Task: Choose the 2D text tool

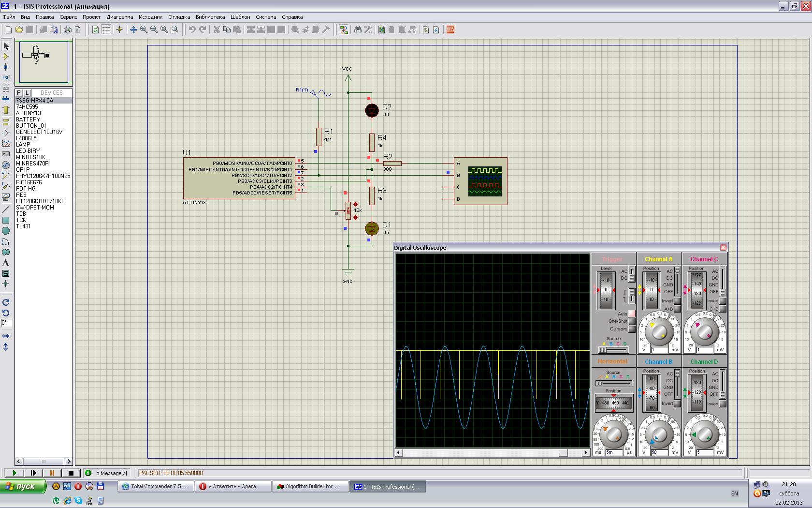Action: tap(6, 263)
